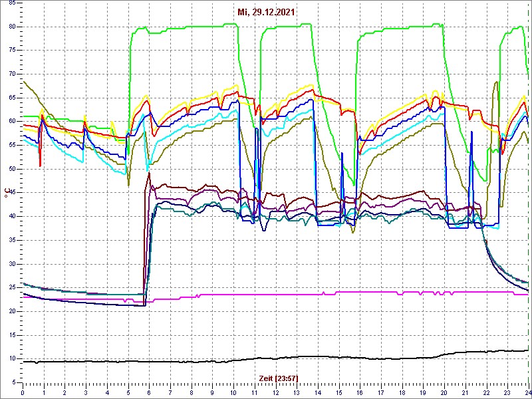Click the 85 value on the temperature axis
The height and width of the screenshot is (399, 532).
pos(12,3)
